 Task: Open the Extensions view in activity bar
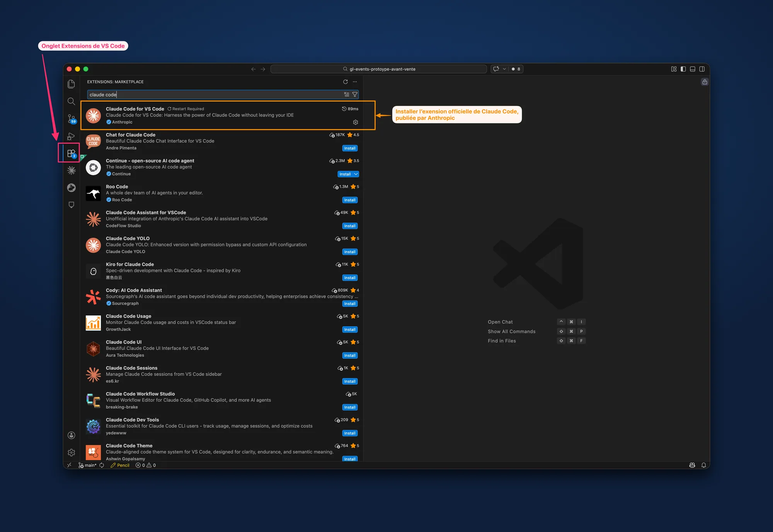coord(71,153)
